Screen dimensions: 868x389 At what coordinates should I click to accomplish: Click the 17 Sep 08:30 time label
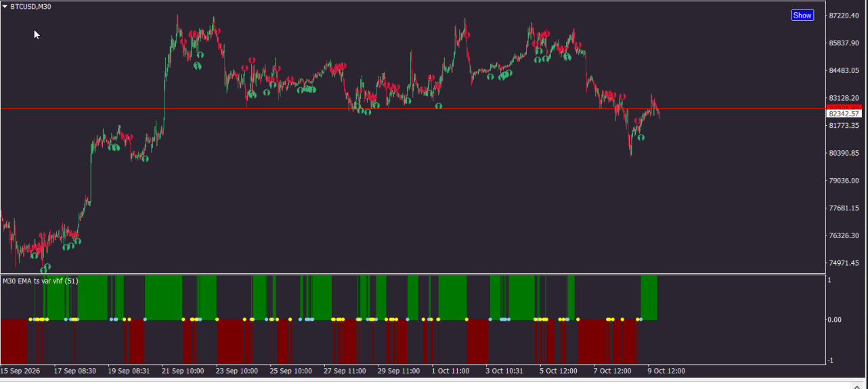(x=75, y=371)
